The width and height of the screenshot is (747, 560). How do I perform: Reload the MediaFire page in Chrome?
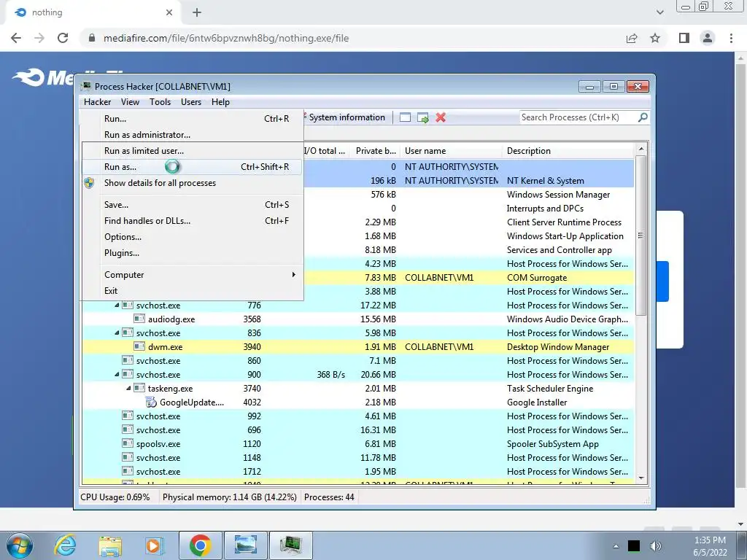pos(63,38)
